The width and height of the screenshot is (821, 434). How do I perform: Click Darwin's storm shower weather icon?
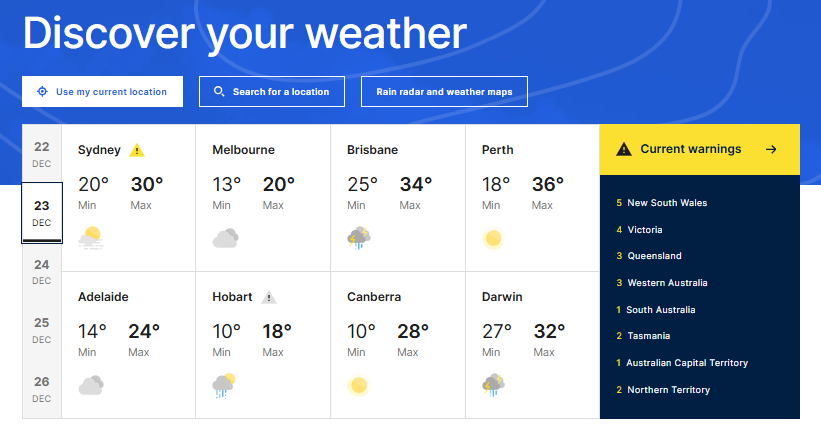click(x=494, y=384)
